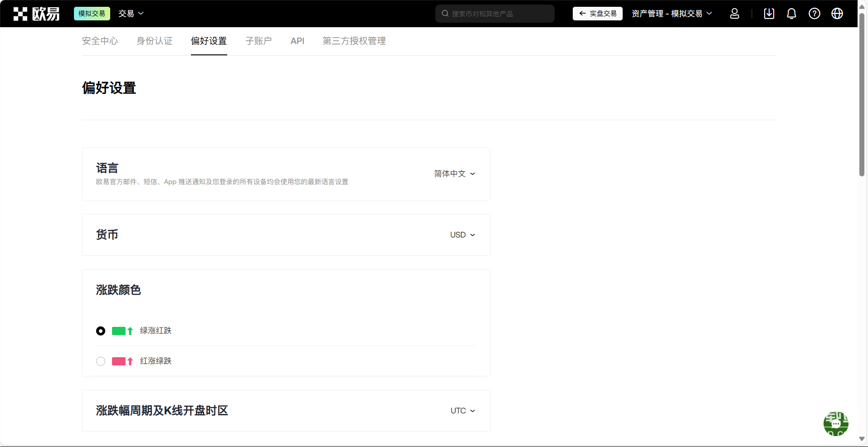Click the OKX logo in the header
The height and width of the screenshot is (447, 868).
[x=36, y=14]
